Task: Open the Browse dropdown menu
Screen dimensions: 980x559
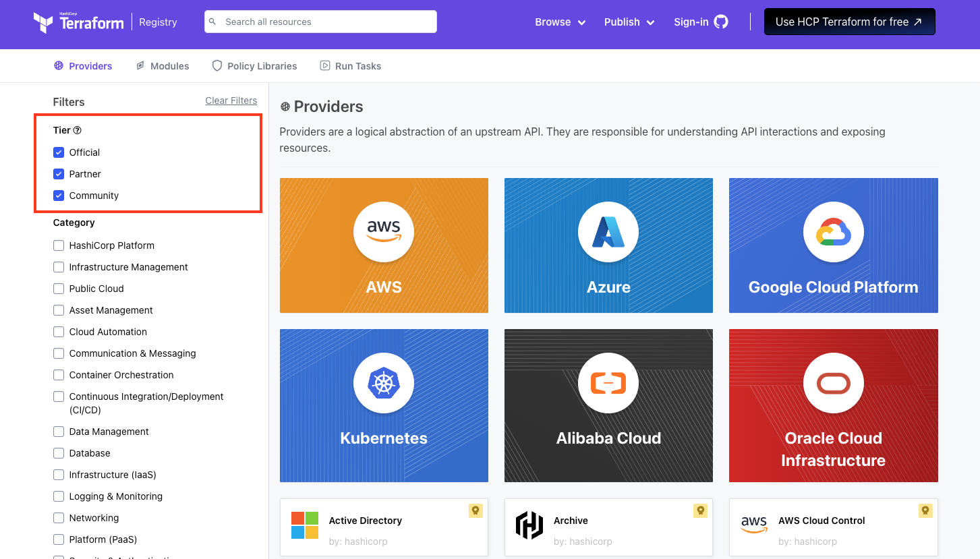Action: pos(560,22)
